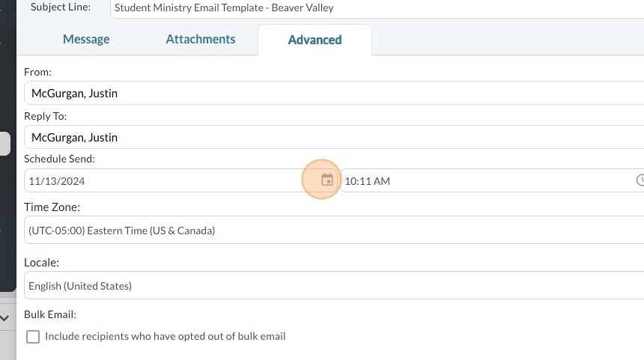The width and height of the screenshot is (644, 360).
Task: Enable including opted-out bulk email recipients
Action: coord(33,337)
